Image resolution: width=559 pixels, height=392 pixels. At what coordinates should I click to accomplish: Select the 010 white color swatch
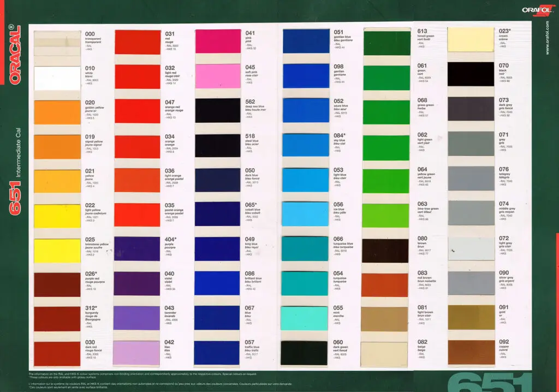tap(57, 78)
